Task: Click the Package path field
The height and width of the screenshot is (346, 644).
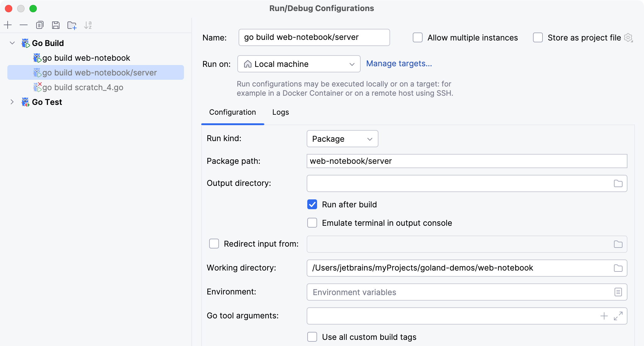Action: point(467,161)
